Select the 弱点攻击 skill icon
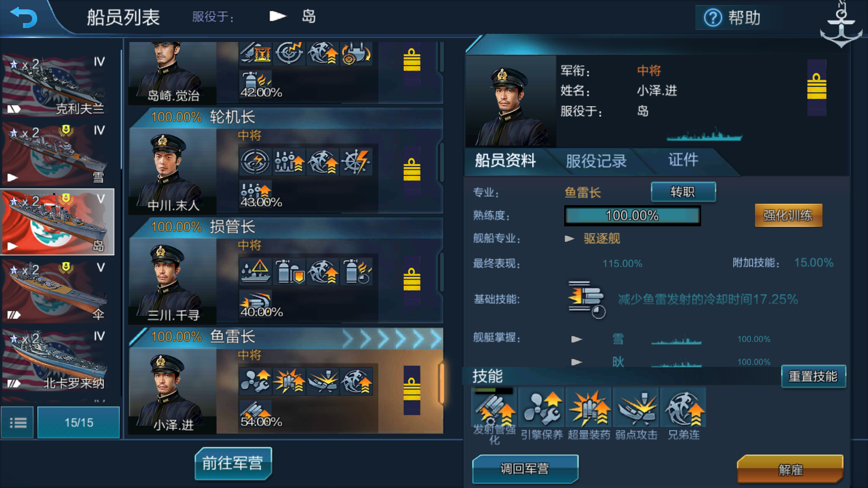868x488 pixels. click(637, 408)
